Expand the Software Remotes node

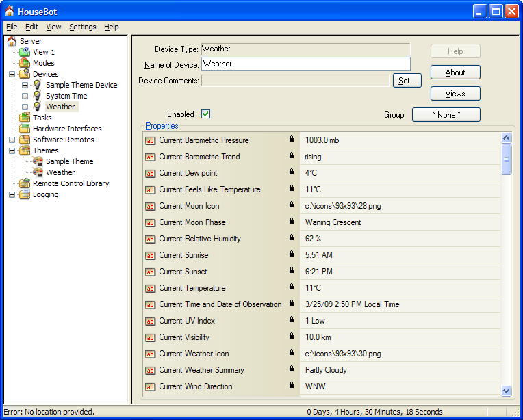pyautogui.click(x=12, y=140)
